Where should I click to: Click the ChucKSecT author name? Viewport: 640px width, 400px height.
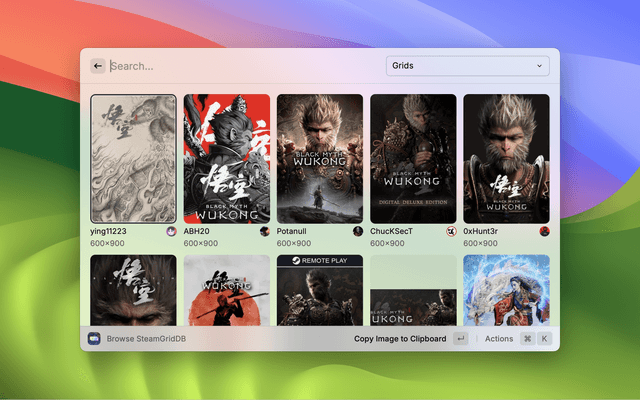point(391,231)
